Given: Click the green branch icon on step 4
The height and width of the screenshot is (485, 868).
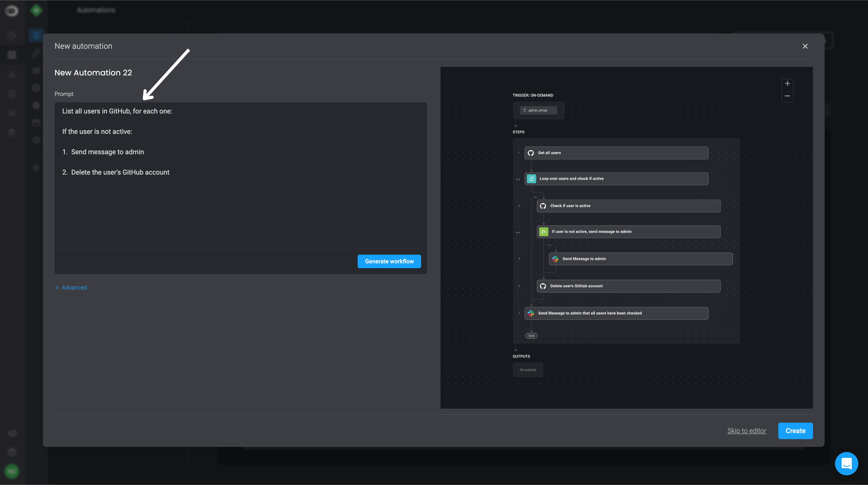Looking at the screenshot, I should pos(544,232).
